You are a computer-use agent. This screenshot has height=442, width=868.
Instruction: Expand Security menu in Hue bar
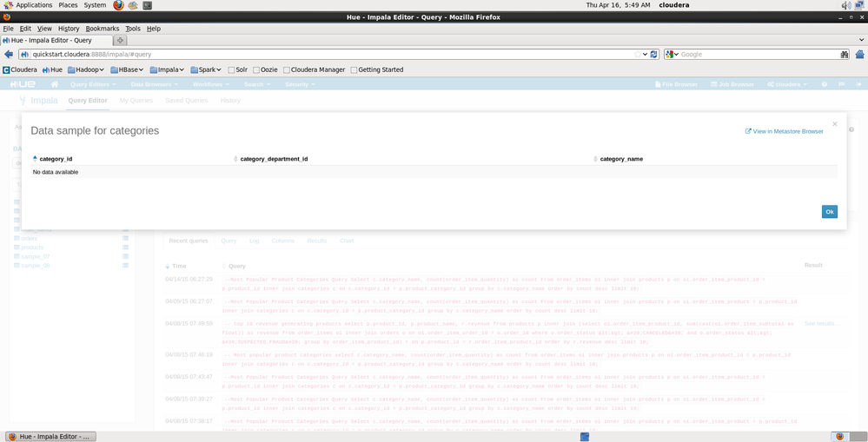click(x=300, y=84)
